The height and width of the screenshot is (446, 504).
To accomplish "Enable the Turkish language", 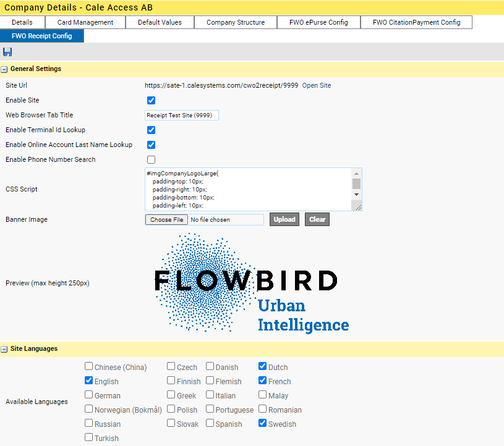I will coord(88,437).
